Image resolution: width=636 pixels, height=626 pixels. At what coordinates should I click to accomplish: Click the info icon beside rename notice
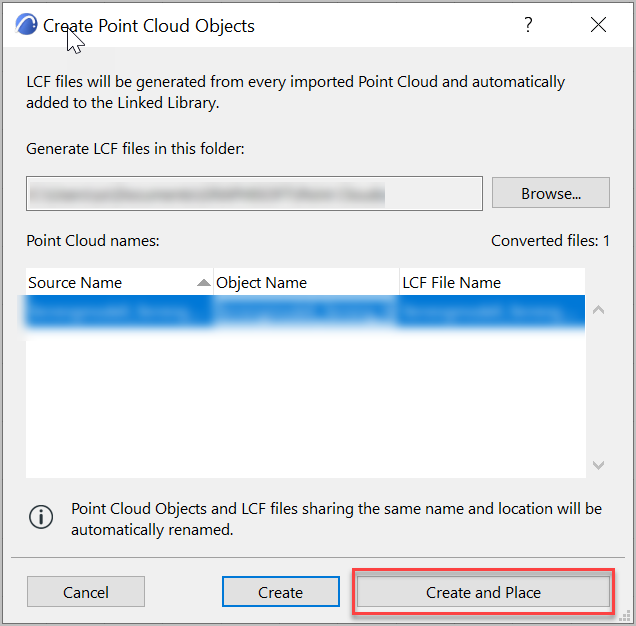pyautogui.click(x=41, y=517)
